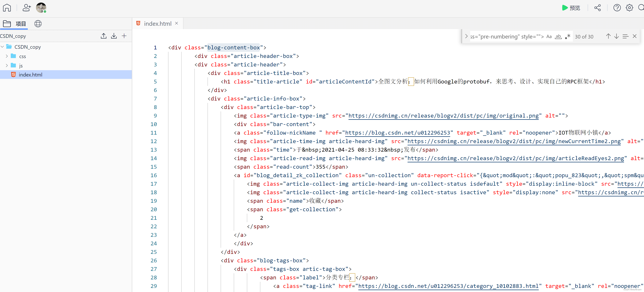644x292 pixels.
Task: Click the 'follow-nickName' class text
Action: pyautogui.click(x=291, y=133)
